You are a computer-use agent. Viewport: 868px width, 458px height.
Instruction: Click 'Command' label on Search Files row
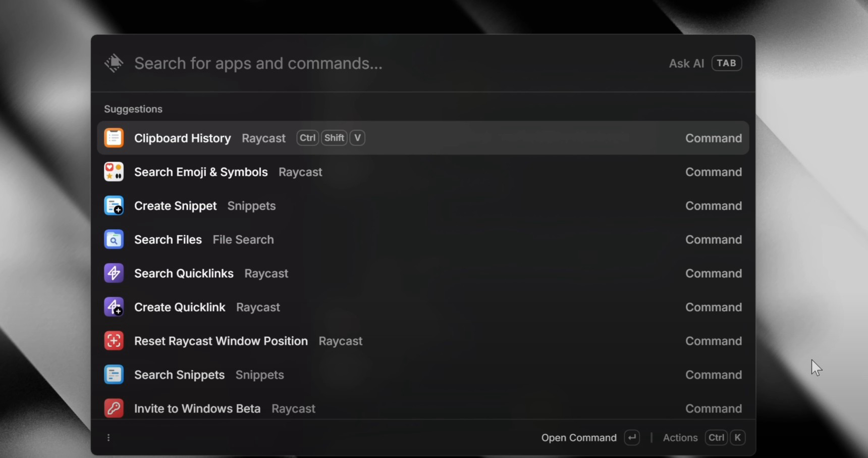[714, 239]
